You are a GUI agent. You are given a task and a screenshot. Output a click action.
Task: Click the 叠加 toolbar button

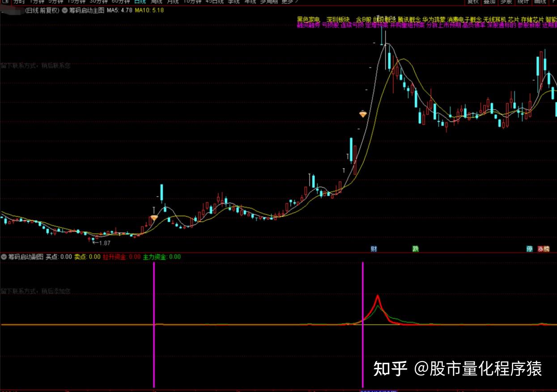489,2
